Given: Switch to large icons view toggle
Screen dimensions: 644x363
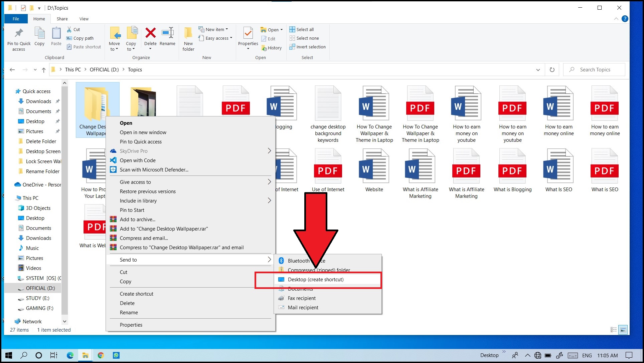Looking at the screenshot, I should (623, 330).
